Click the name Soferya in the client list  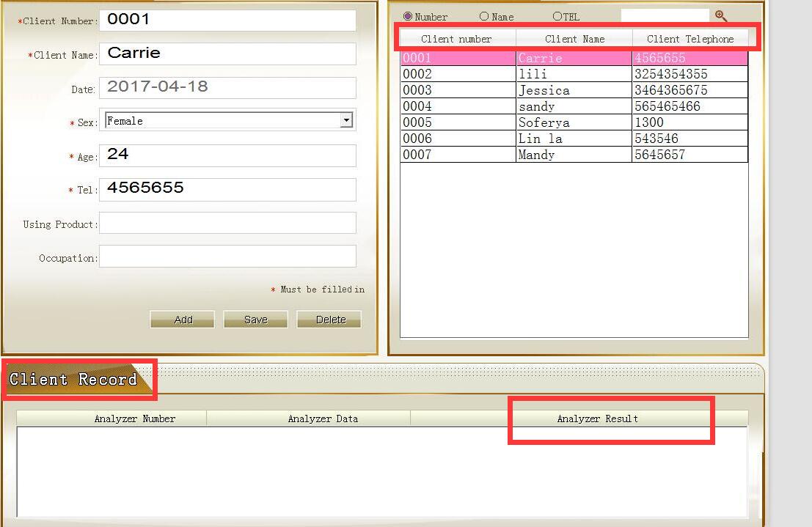pyautogui.click(x=544, y=122)
